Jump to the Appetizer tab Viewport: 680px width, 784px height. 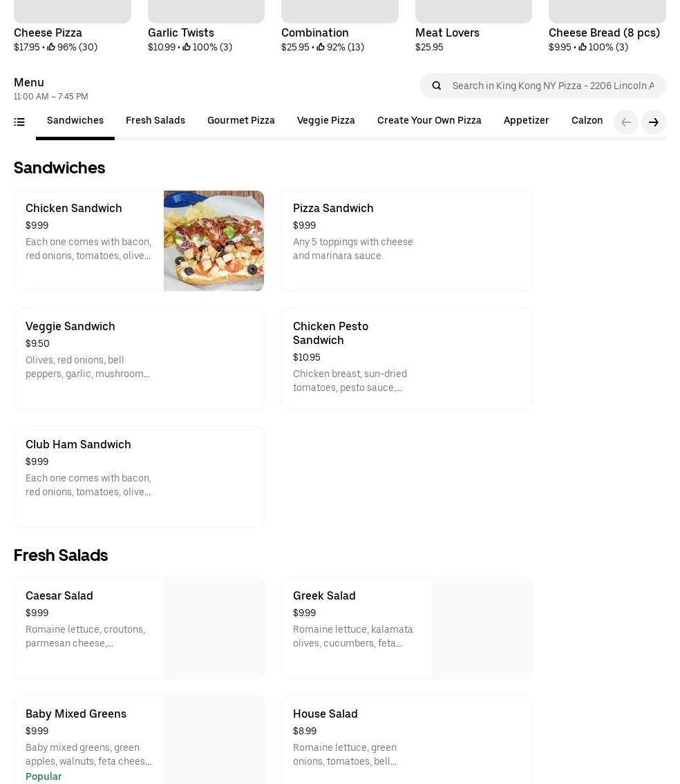527,121
